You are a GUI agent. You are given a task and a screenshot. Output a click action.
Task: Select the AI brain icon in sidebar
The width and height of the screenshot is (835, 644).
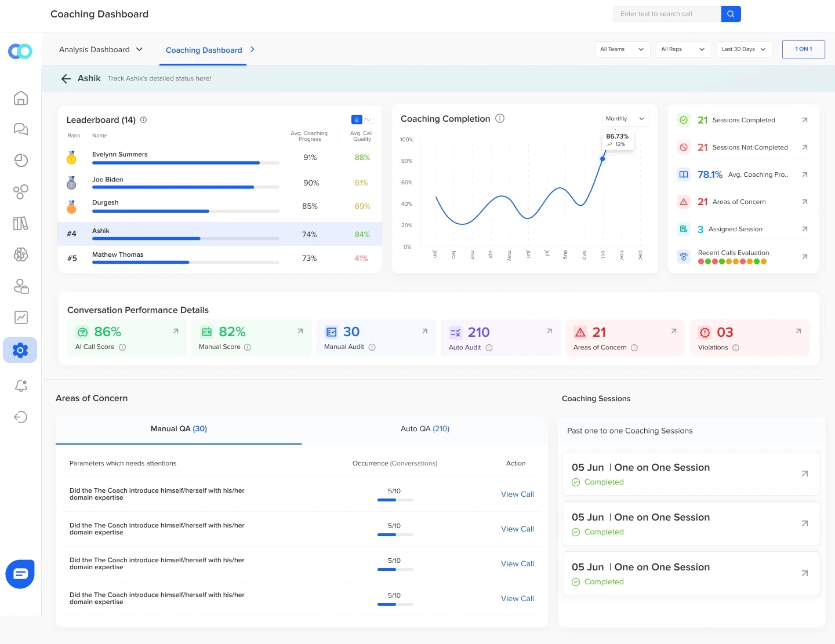coord(20,254)
